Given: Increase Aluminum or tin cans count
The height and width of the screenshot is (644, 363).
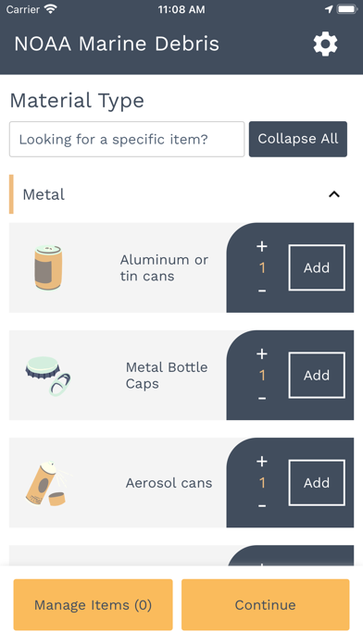Looking at the screenshot, I should [262, 246].
